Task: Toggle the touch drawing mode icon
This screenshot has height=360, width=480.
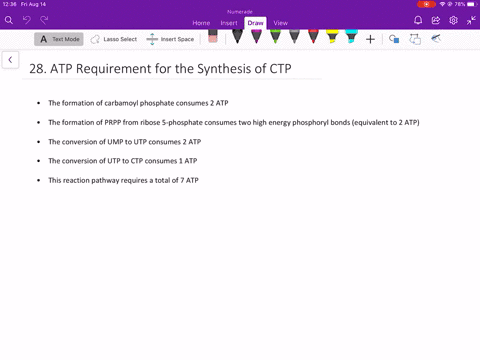Action: [436, 39]
